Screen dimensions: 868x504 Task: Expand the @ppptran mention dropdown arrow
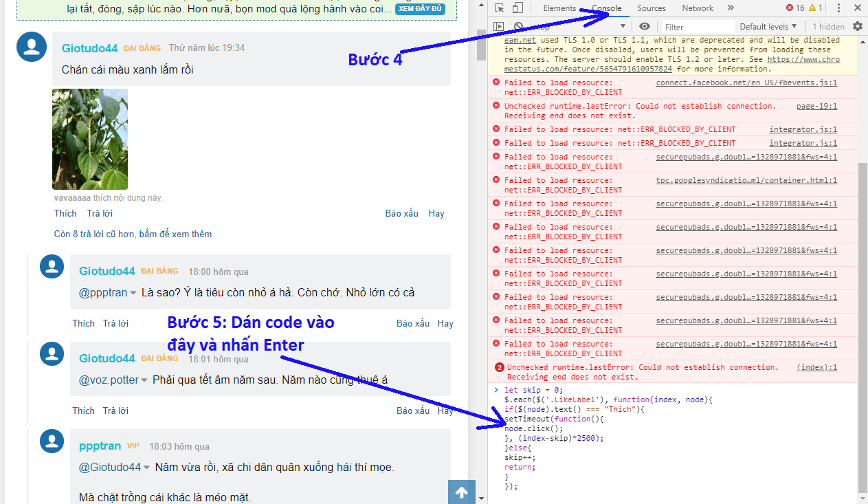click(133, 293)
